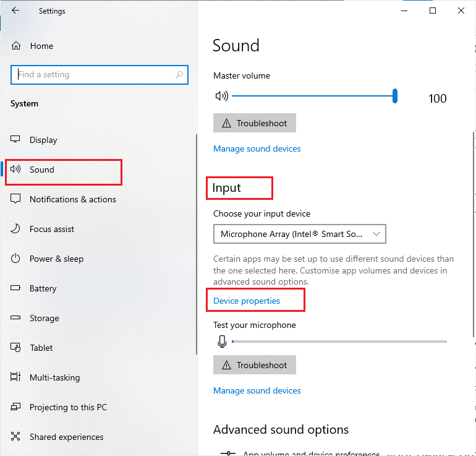Image resolution: width=476 pixels, height=456 pixels.
Task: Click the Multi-tasking icon
Action: tap(15, 377)
